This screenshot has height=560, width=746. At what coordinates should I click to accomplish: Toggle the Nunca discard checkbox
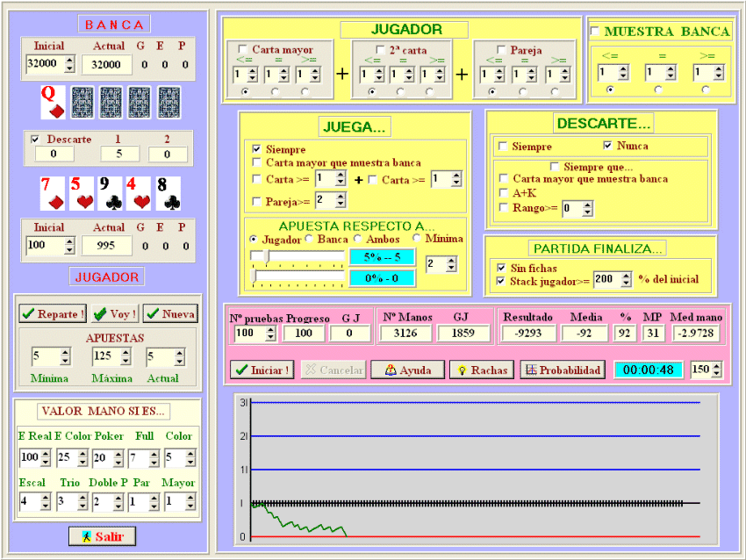pos(608,146)
